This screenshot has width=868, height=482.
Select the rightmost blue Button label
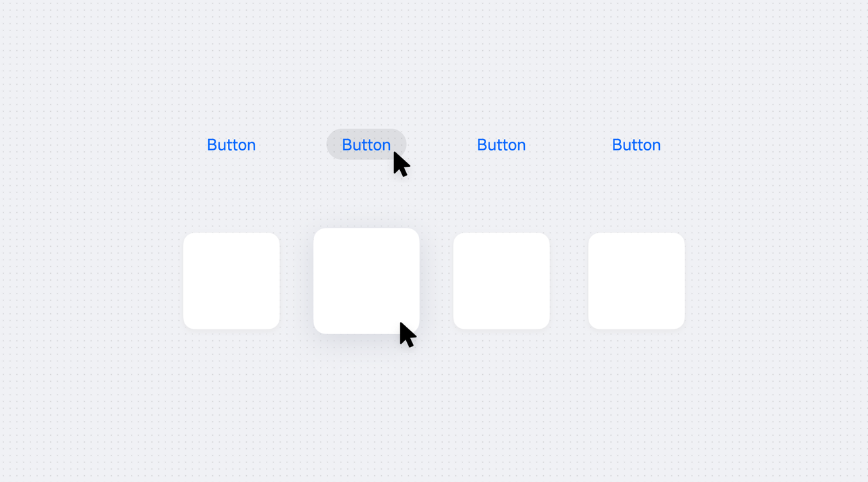click(x=636, y=145)
